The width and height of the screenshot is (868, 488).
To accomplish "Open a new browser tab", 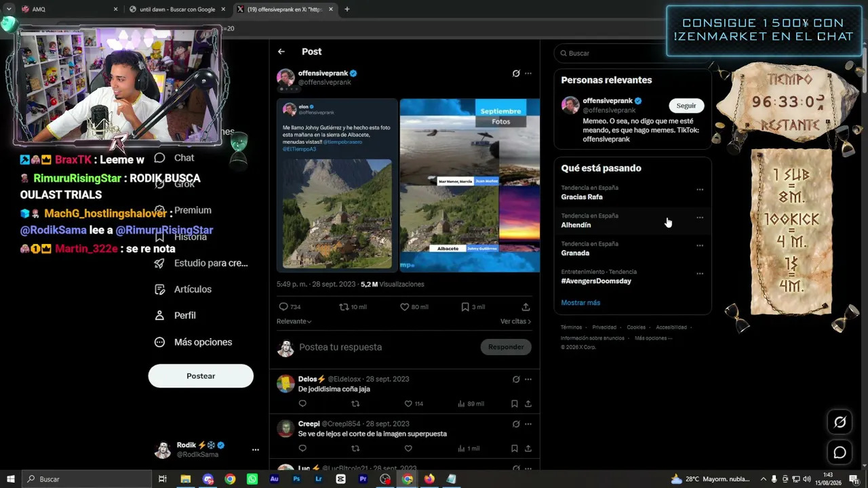I will coord(347,9).
